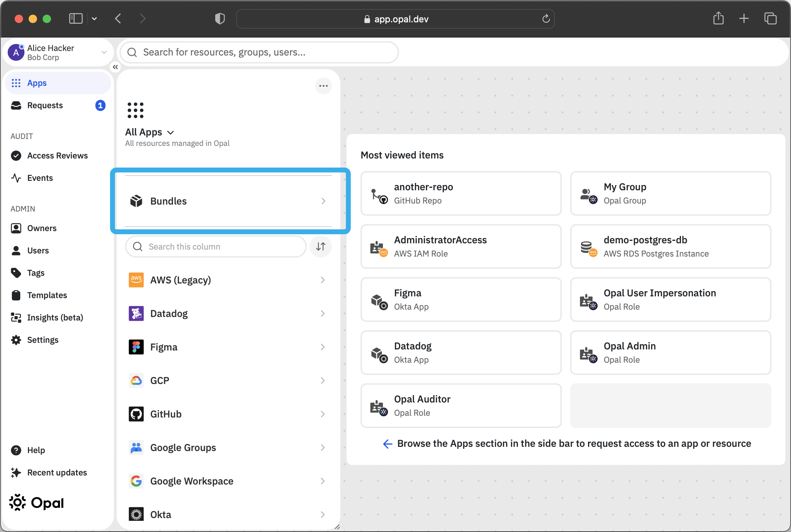Collapse the sidebar with double-chevron button
The width and height of the screenshot is (791, 532).
(x=115, y=67)
